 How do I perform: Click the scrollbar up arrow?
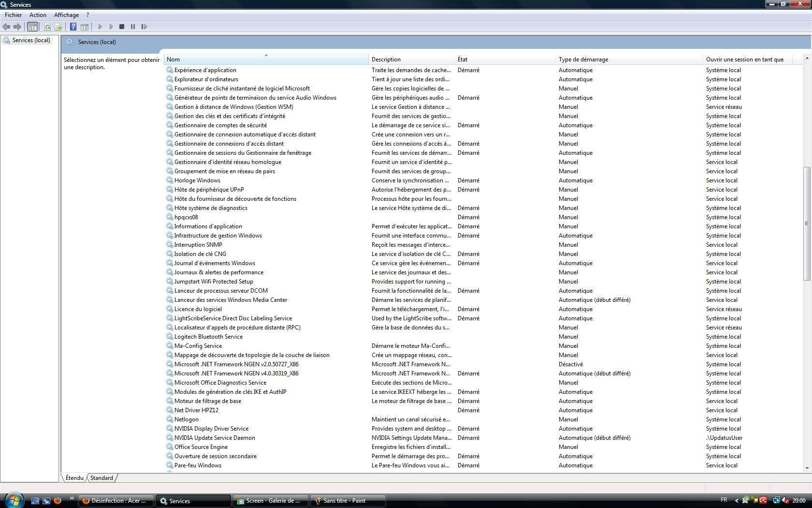point(806,58)
